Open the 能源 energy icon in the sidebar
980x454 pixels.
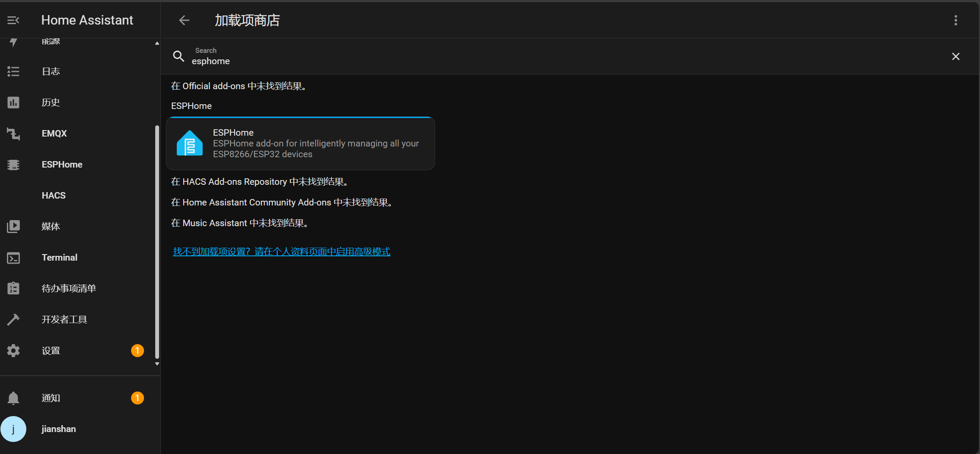(13, 41)
